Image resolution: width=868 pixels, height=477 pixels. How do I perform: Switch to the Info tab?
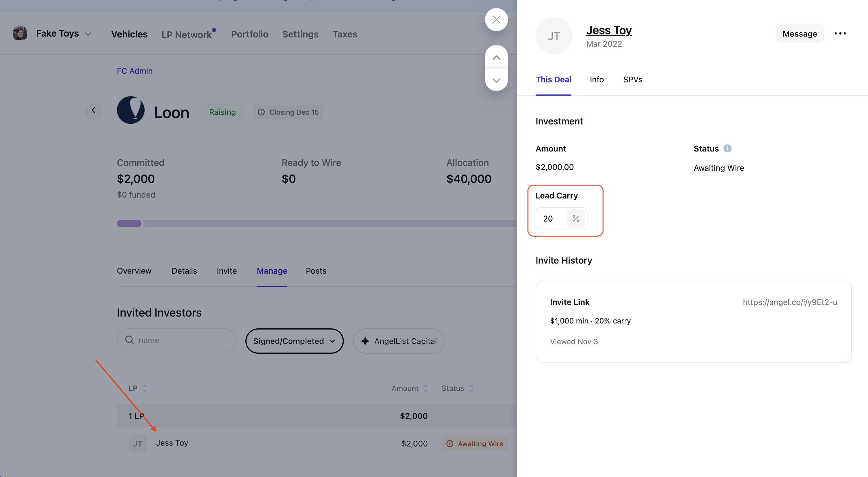596,79
